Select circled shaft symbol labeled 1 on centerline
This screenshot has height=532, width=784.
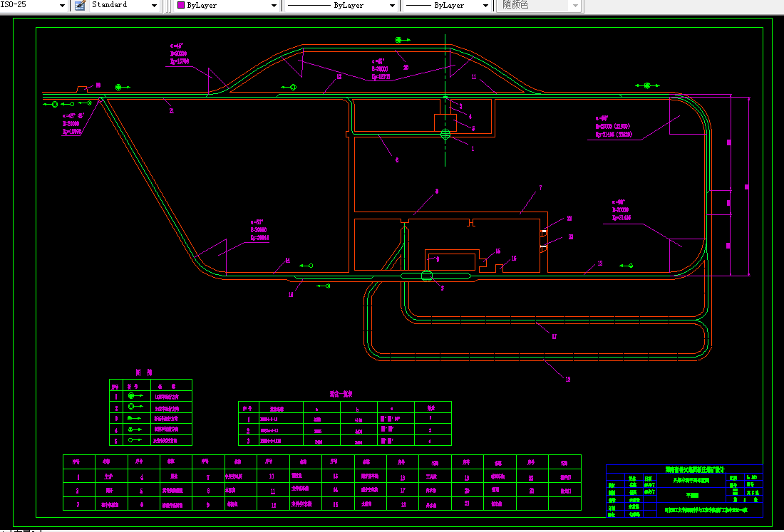click(445, 133)
